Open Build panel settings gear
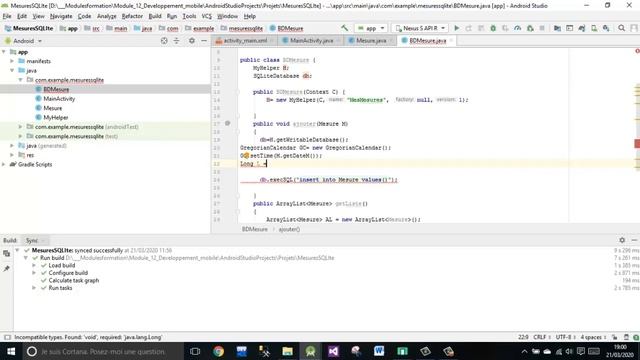This screenshot has height=360, width=640. tap(622, 240)
